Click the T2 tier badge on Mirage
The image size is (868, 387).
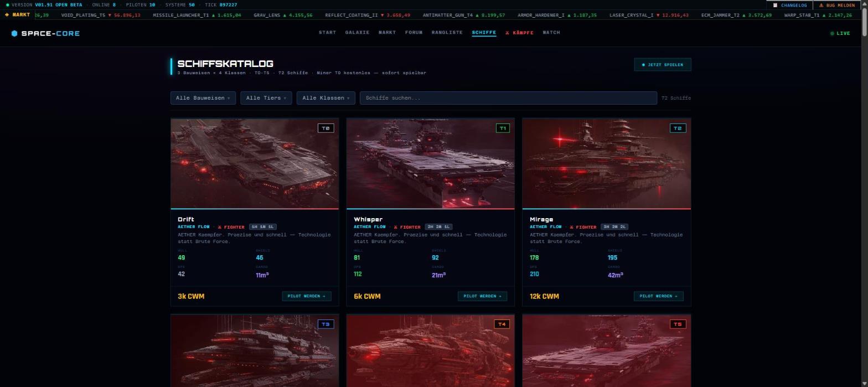(678, 128)
